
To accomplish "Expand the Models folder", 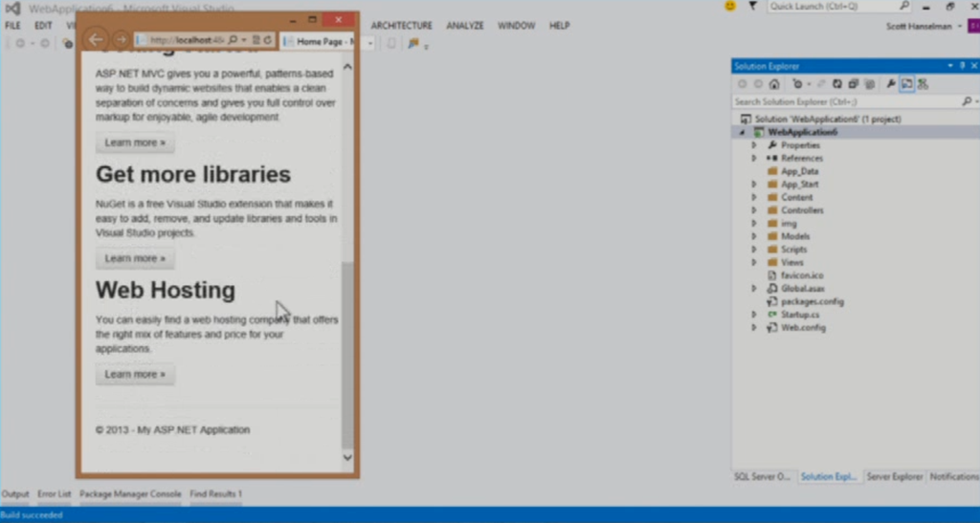I will pos(754,236).
